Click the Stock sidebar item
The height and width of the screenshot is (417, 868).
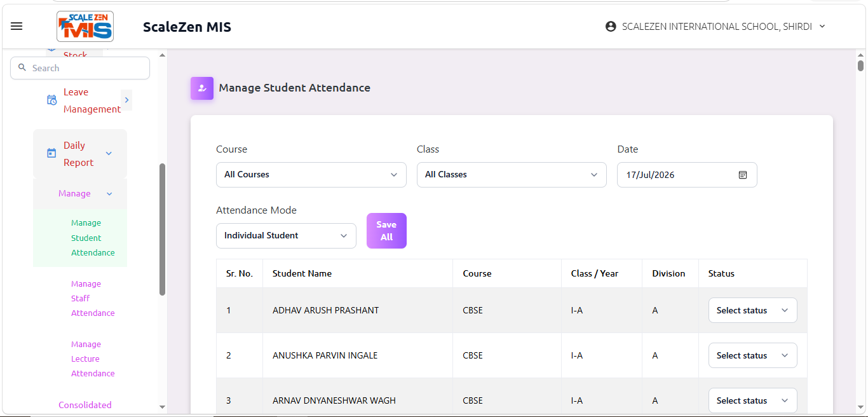click(x=75, y=55)
